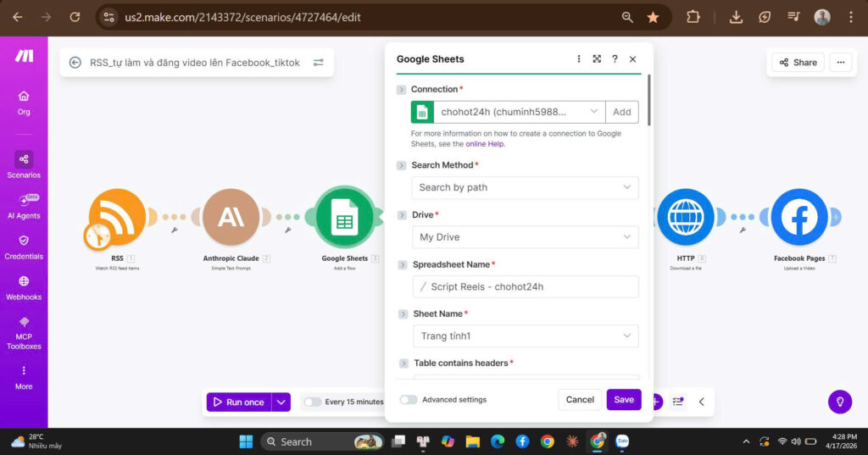868x455 pixels.
Task: Expand Google Sheets panel to fullscreen
Action: [597, 59]
